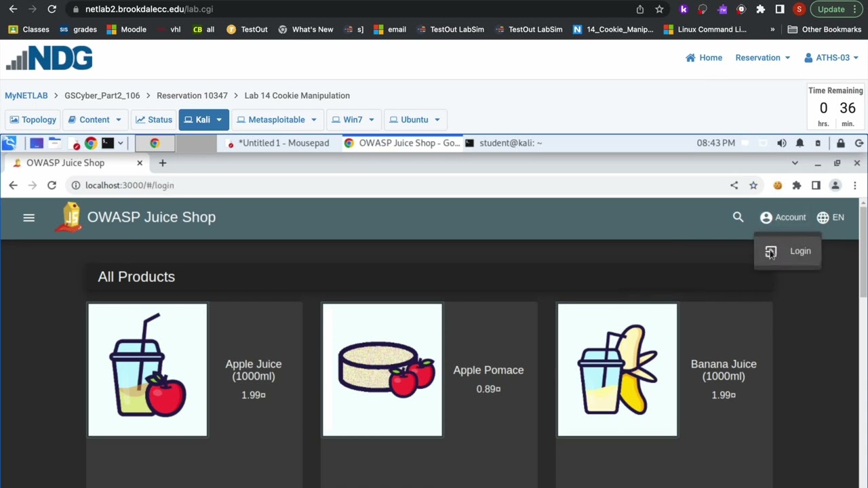Click the OWASP Juice Shop logo icon
Image resolution: width=868 pixels, height=488 pixels.
[x=69, y=217]
